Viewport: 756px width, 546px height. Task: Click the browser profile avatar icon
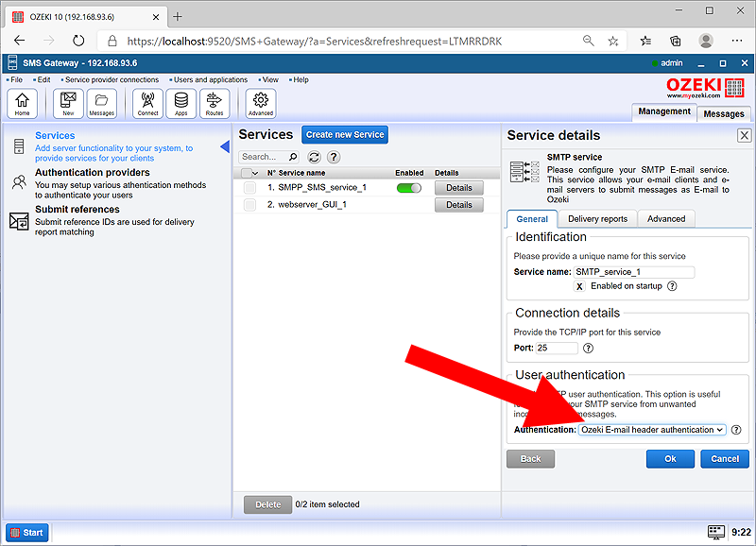click(706, 41)
